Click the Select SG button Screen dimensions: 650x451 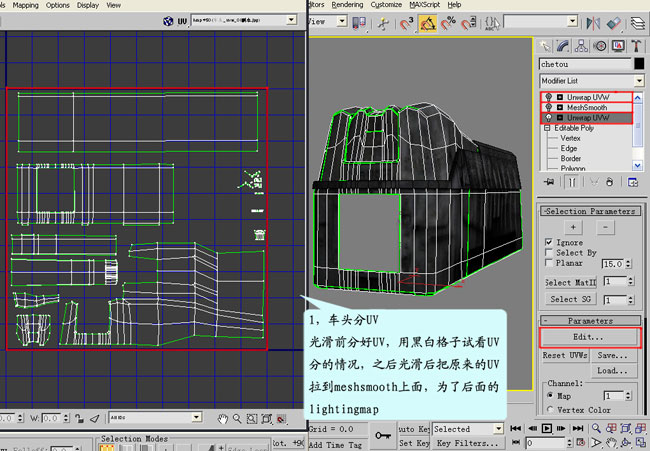click(570, 299)
